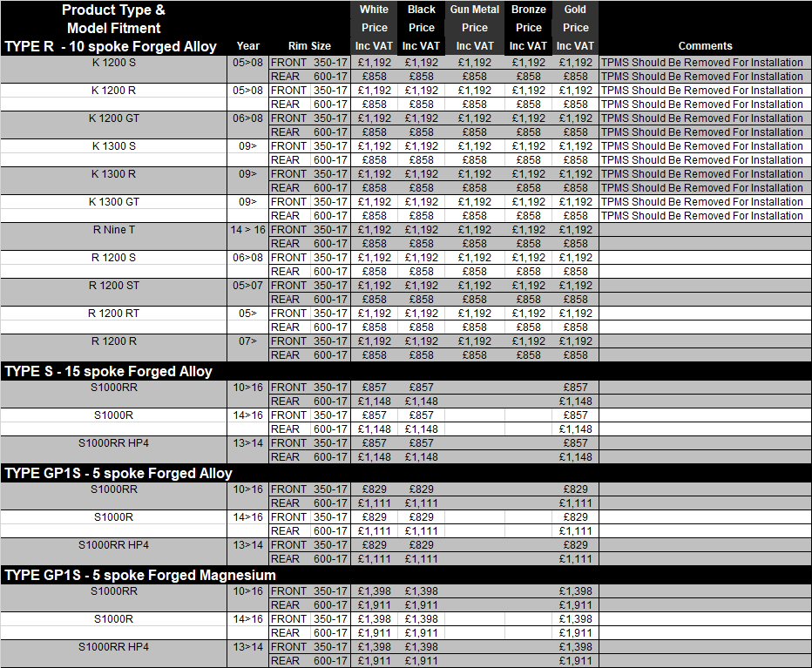The width and height of the screenshot is (812, 668).
Task: Click the 'Year' column header
Action: tap(247, 46)
